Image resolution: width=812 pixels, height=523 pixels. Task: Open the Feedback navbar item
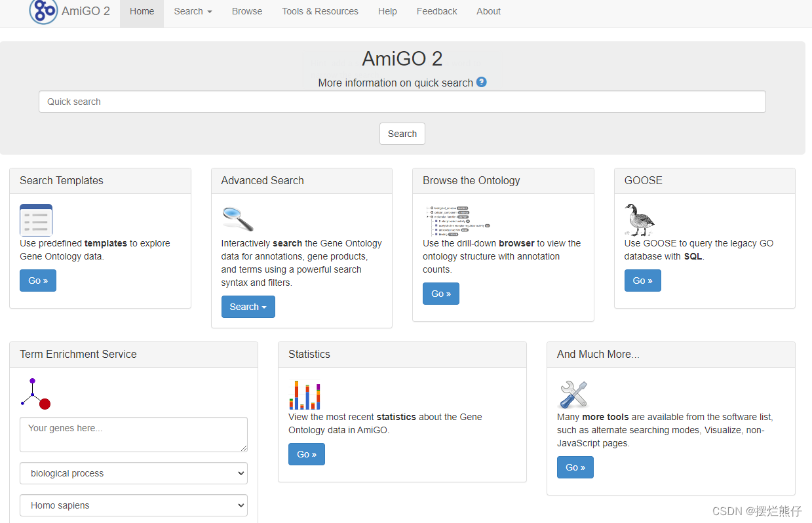437,11
